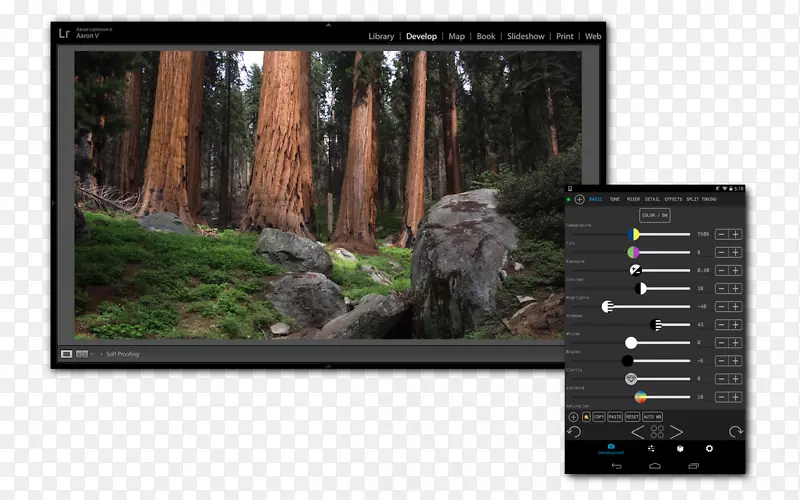Increase Exposure with the plus stepper
The height and width of the screenshot is (500, 800).
pos(735,270)
